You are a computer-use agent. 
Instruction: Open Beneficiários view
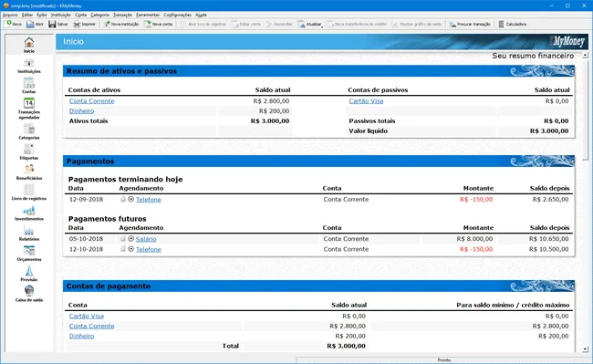point(29,172)
